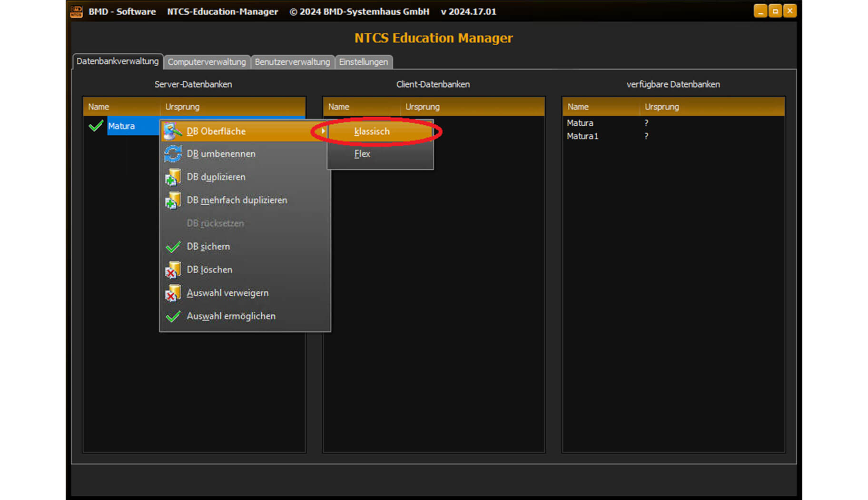Click the Auswahl verweigern icon

click(x=172, y=293)
